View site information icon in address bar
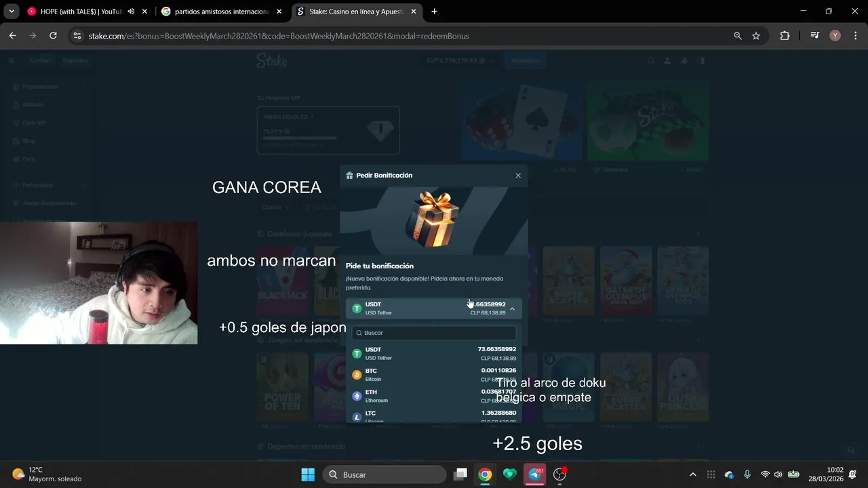The image size is (868, 488). [x=77, y=36]
